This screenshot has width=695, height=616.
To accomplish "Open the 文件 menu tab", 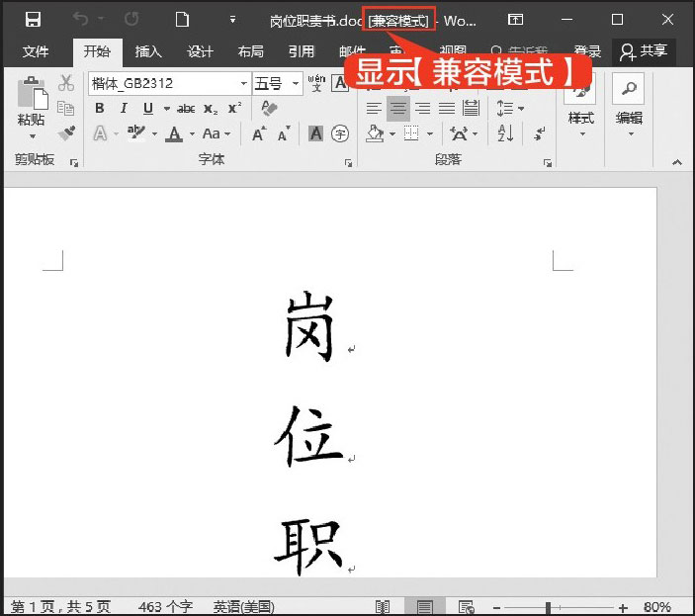I will tap(36, 51).
